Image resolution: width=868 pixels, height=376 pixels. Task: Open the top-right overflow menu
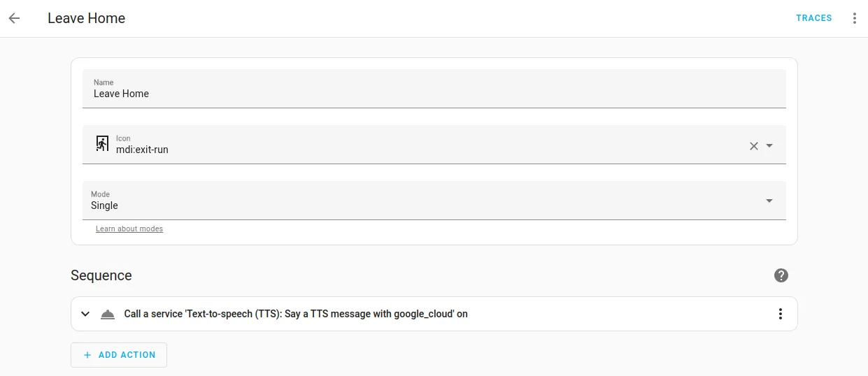(x=854, y=18)
